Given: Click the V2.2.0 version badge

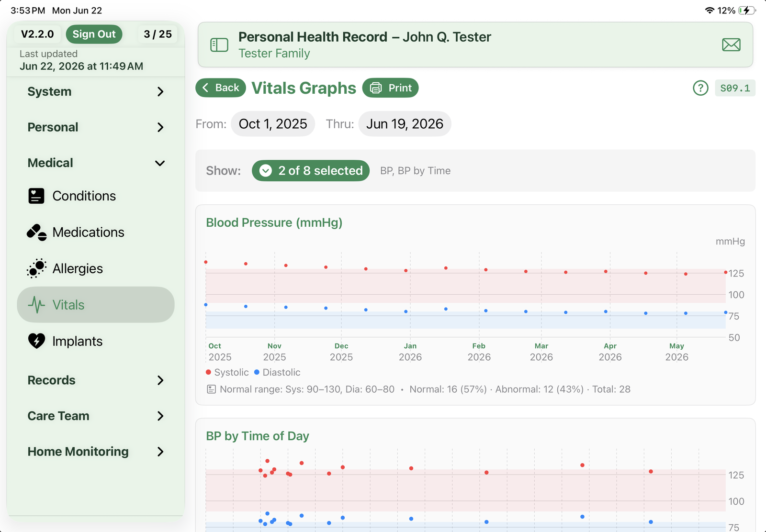Looking at the screenshot, I should [37, 34].
